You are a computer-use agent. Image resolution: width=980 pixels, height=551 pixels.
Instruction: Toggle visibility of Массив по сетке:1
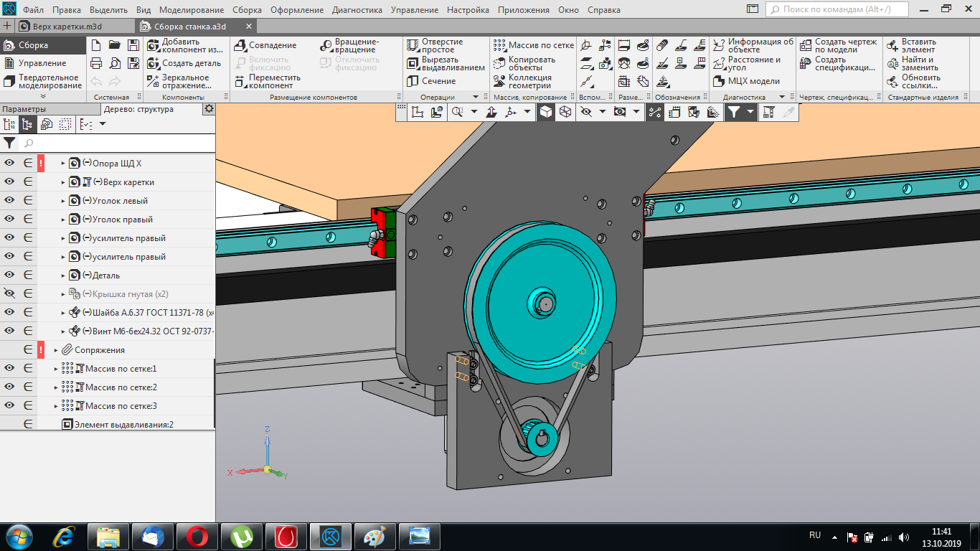[9, 368]
